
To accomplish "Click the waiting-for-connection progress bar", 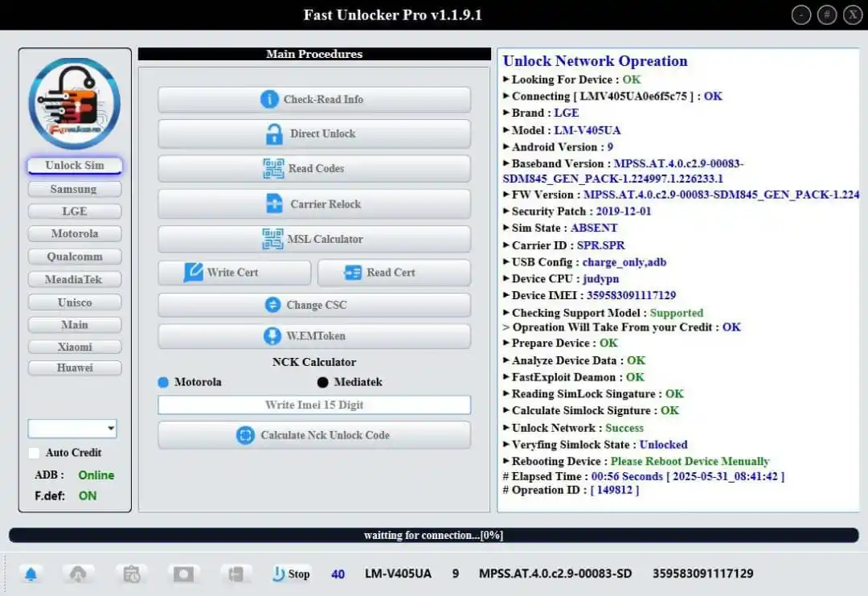I will point(434,535).
